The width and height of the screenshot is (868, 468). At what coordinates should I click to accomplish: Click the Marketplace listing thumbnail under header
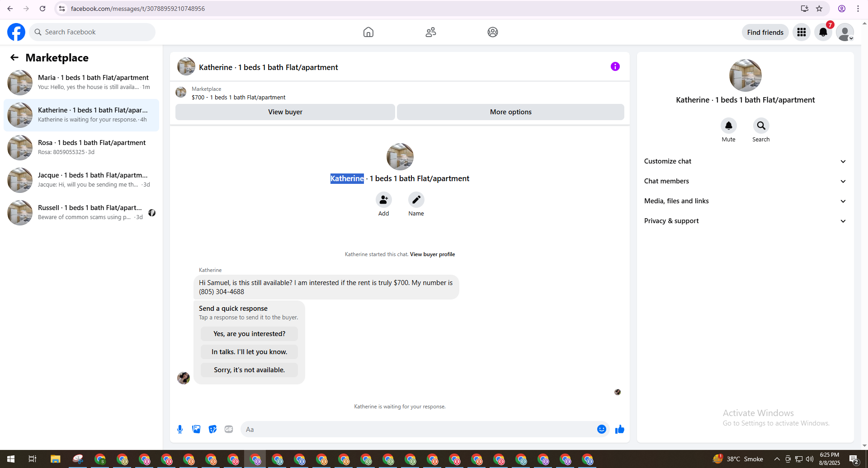tap(181, 92)
